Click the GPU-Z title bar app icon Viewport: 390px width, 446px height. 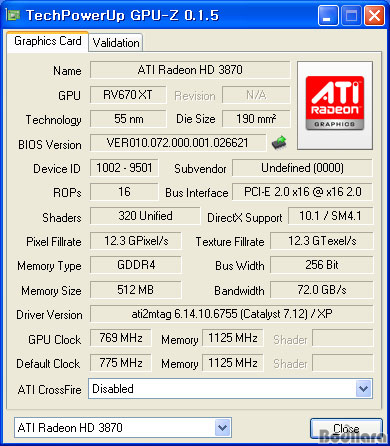click(13, 15)
